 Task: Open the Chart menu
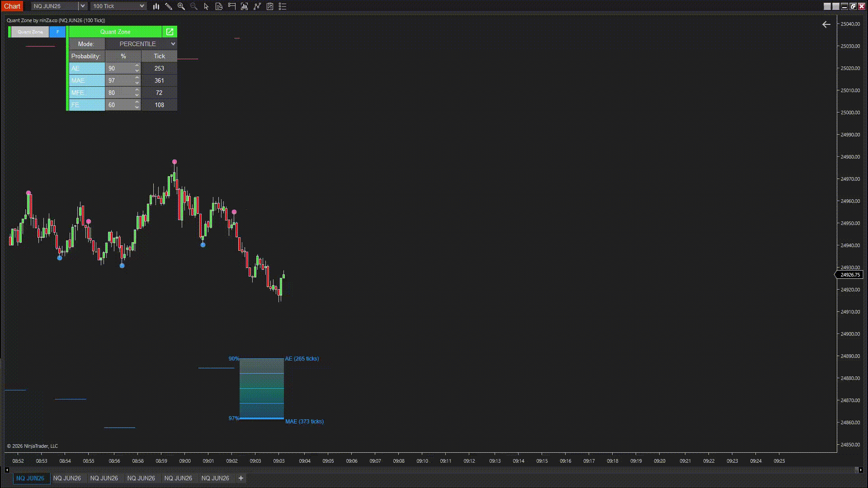12,6
